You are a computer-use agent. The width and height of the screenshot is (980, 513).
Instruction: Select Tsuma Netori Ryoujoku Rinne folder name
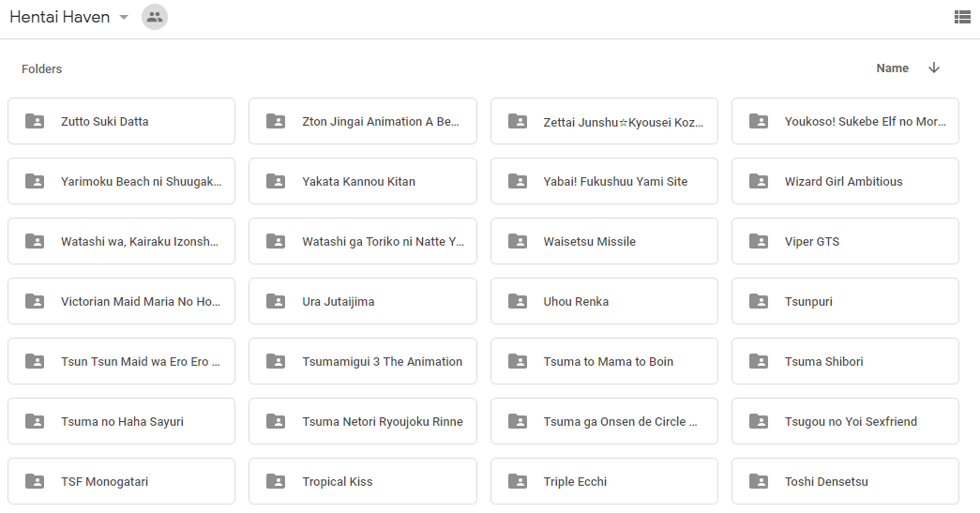click(x=383, y=422)
